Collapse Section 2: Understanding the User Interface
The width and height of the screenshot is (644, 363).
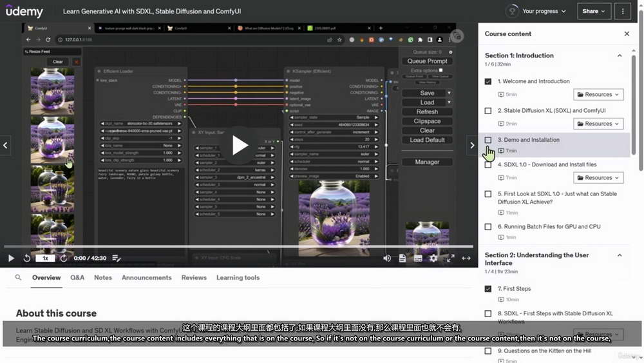[x=620, y=255]
